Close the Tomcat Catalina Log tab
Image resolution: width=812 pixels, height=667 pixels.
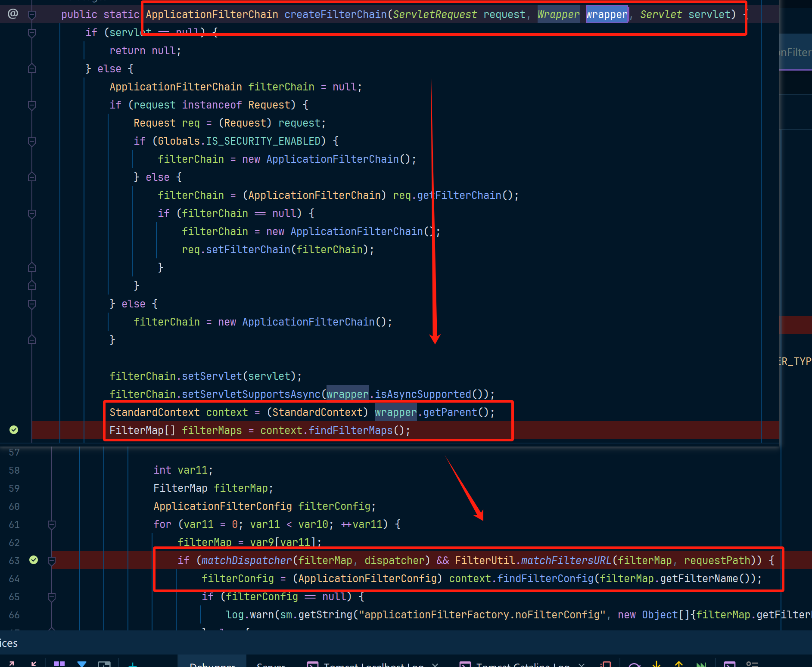click(582, 664)
